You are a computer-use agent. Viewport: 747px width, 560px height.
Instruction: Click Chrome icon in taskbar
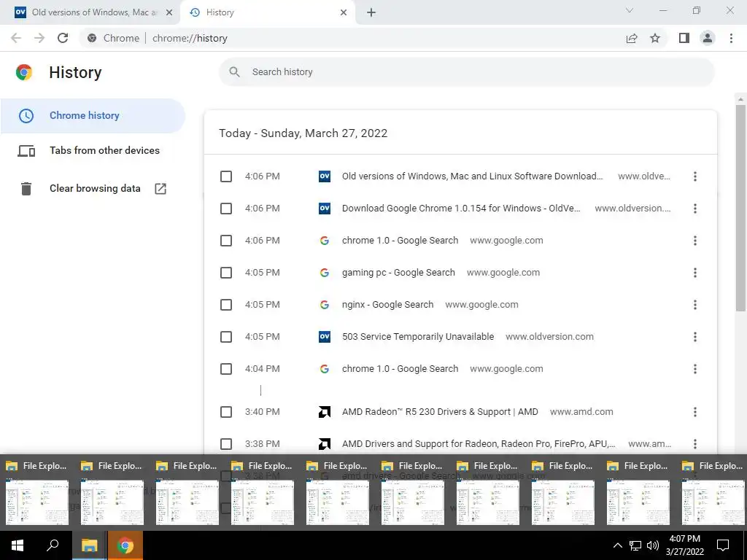125,545
